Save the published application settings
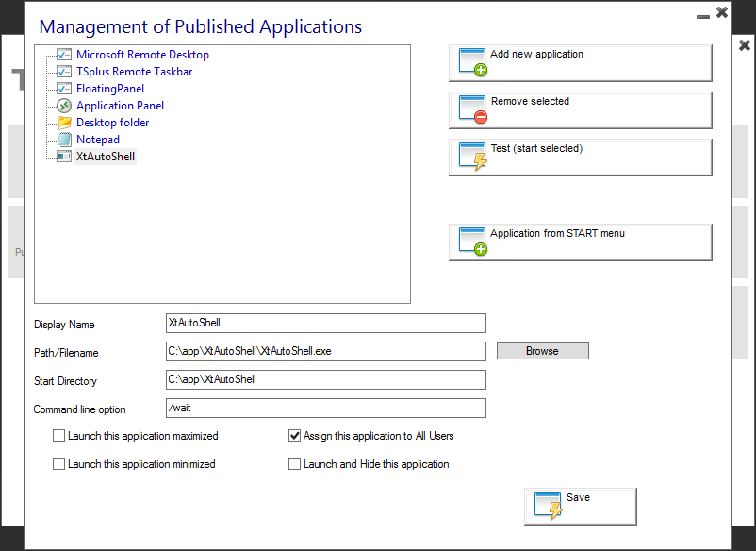 coord(580,506)
